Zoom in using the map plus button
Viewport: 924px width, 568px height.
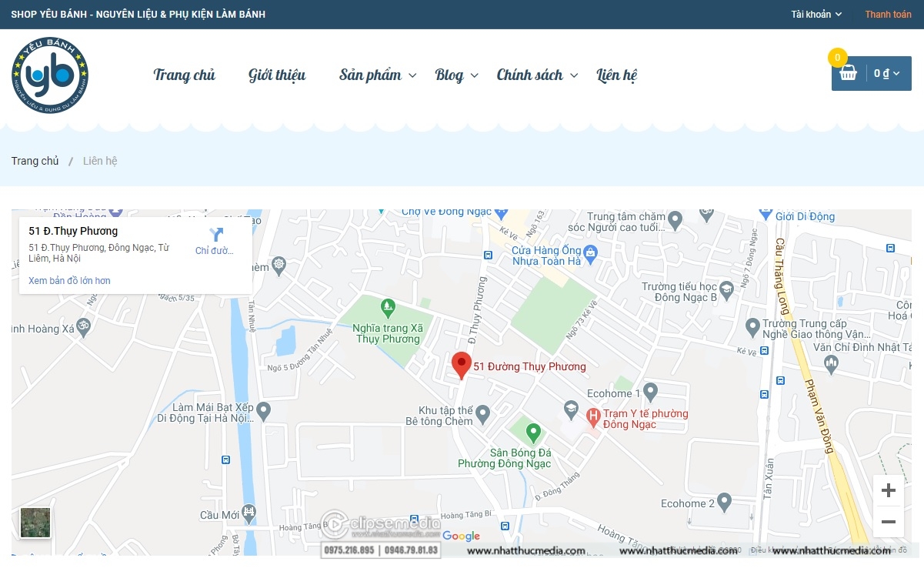(x=888, y=489)
